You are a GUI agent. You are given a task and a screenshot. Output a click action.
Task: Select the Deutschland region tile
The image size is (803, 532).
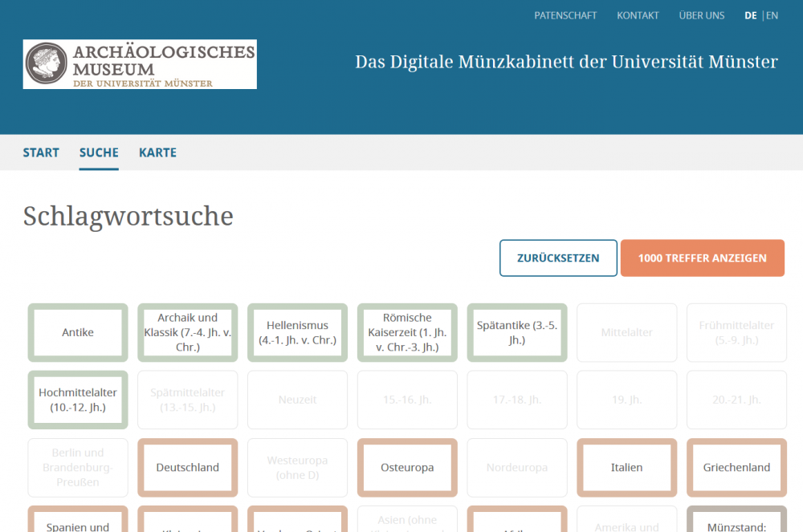coord(188,467)
